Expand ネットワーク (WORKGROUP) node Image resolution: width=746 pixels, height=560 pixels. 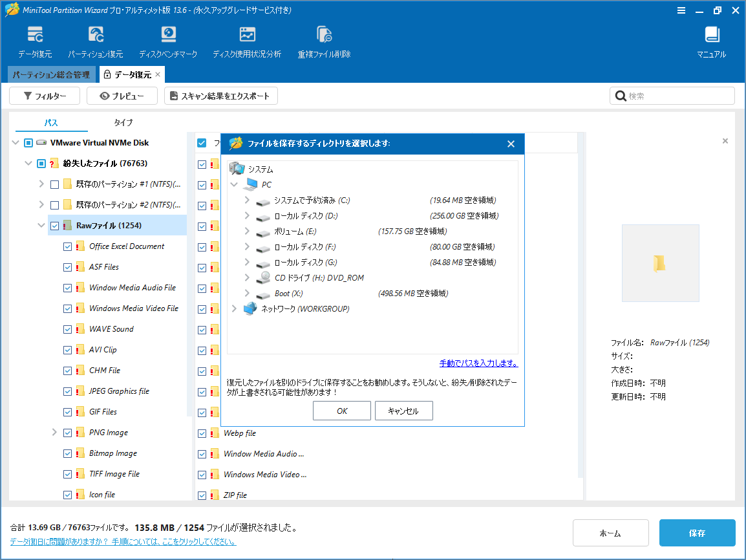coord(234,309)
